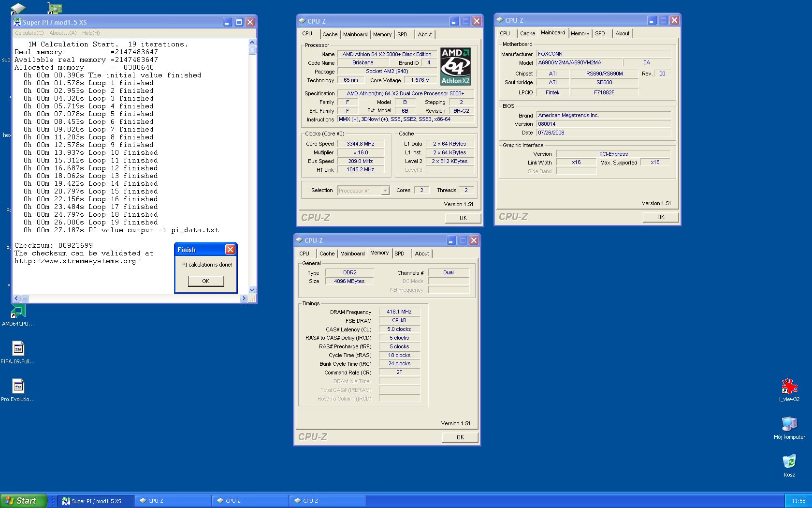Switch to CPU tab in the Mainboard CPU-Z window
The width and height of the screenshot is (812, 508).
click(505, 33)
